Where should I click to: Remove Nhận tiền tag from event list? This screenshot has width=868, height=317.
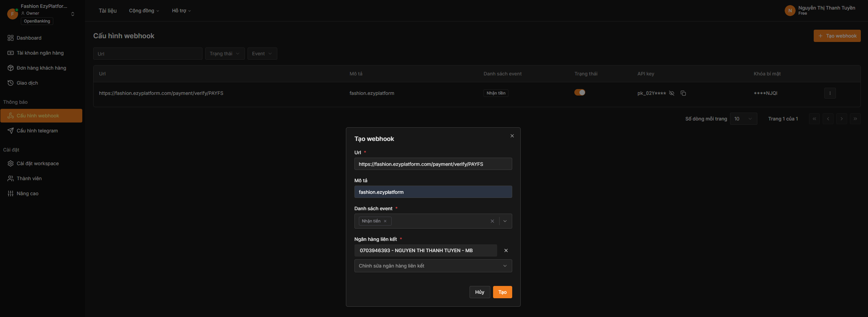click(385, 221)
